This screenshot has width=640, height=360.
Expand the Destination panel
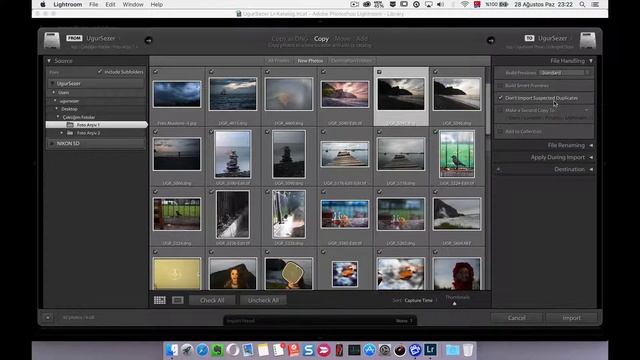[591, 169]
